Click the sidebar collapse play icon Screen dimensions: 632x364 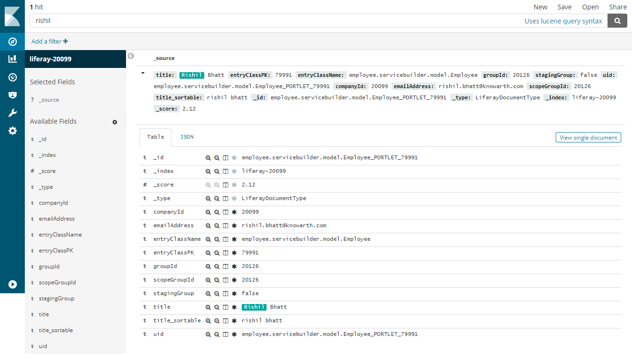[13, 284]
